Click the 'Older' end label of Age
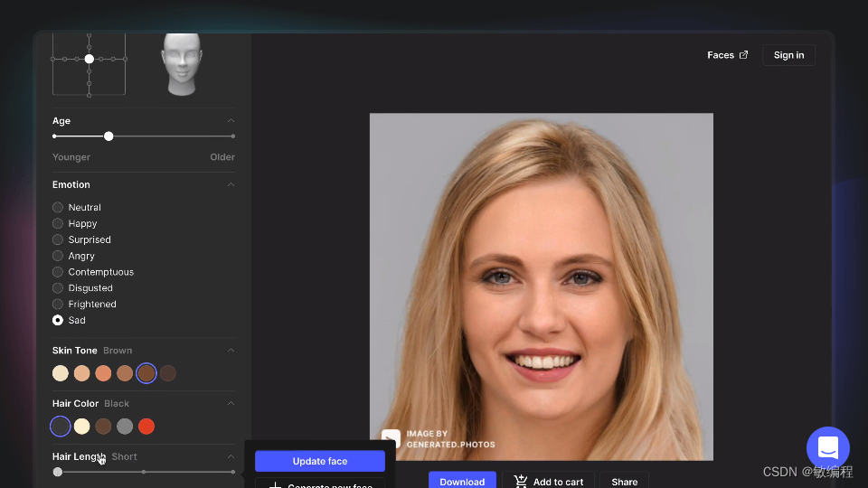This screenshot has width=868, height=488. [x=222, y=157]
